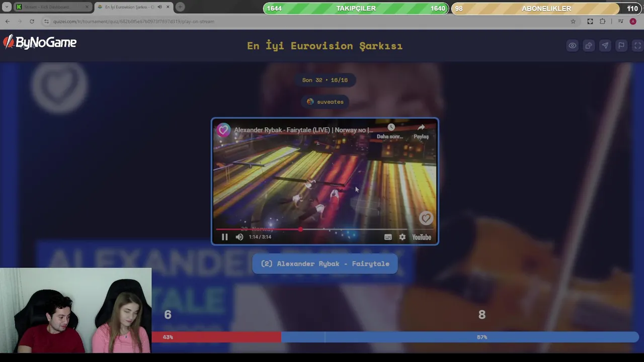
Task: Click the browser forward arrow
Action: click(x=20, y=21)
